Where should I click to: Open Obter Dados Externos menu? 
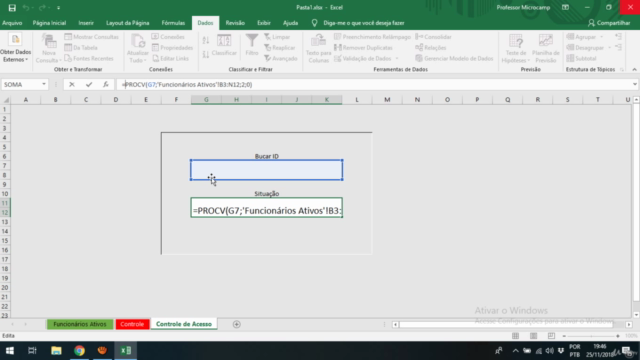click(x=15, y=48)
